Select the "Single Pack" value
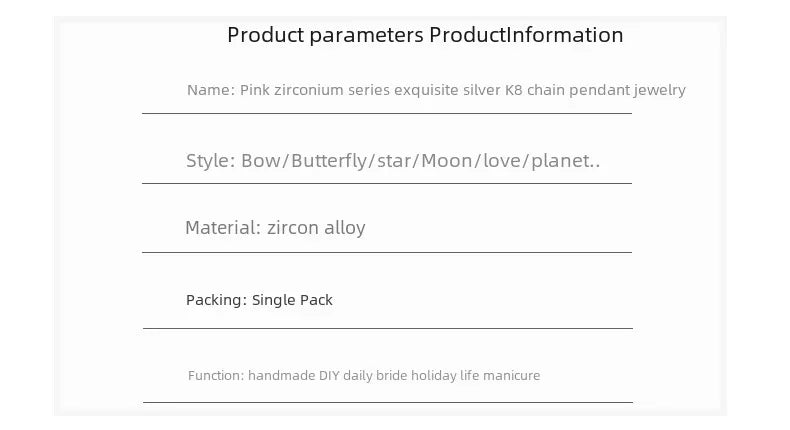The height and width of the screenshot is (430, 790). [292, 300]
